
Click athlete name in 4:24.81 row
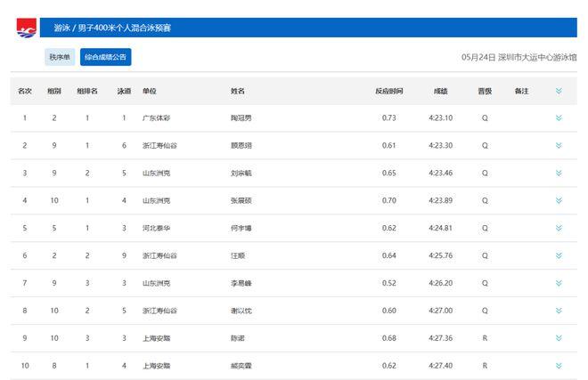click(241, 228)
